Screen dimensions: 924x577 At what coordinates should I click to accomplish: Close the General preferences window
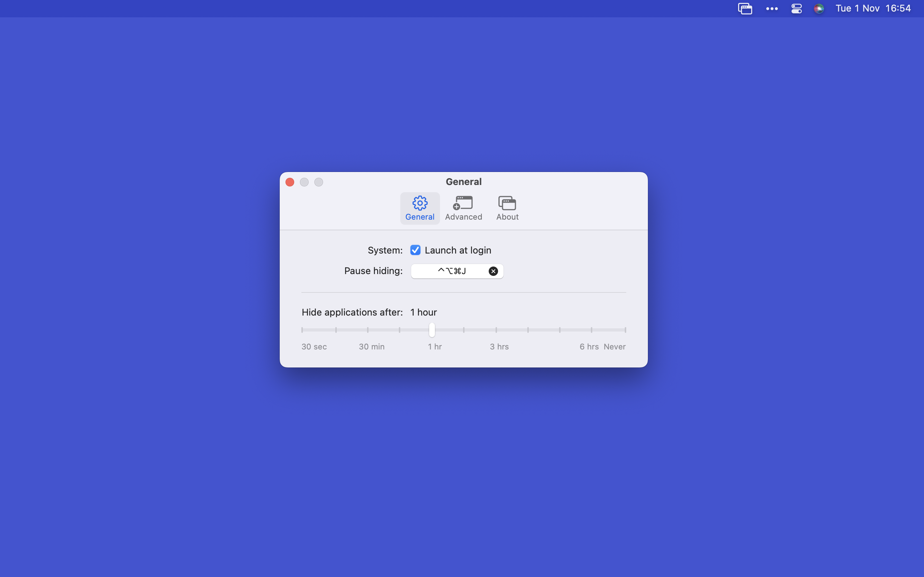290,182
